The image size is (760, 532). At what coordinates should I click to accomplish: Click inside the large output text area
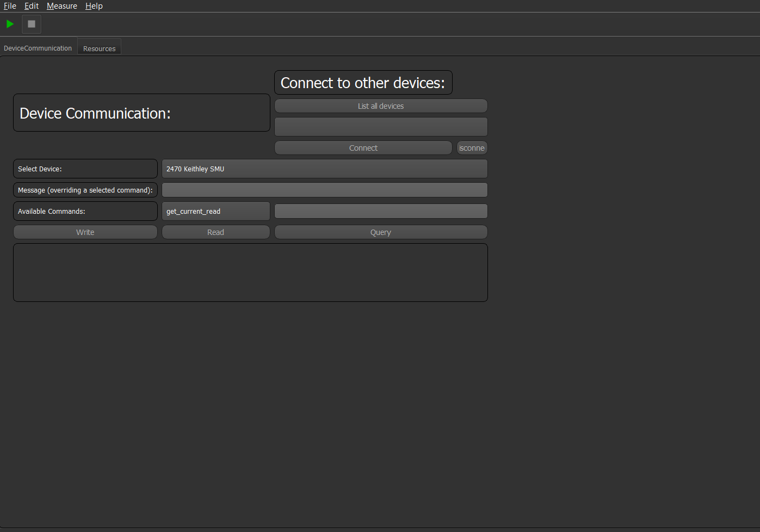(250, 273)
